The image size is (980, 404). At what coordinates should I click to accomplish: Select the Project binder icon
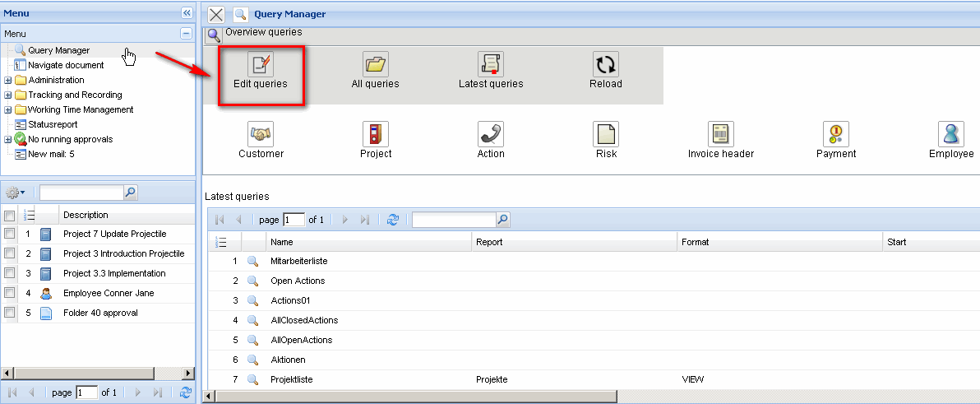pos(375,134)
